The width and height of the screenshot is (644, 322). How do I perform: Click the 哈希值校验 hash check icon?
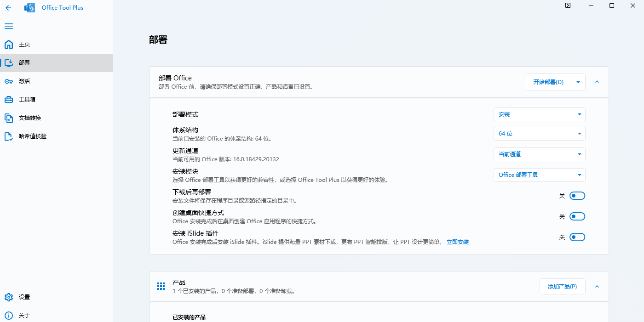pyautogui.click(x=8, y=136)
